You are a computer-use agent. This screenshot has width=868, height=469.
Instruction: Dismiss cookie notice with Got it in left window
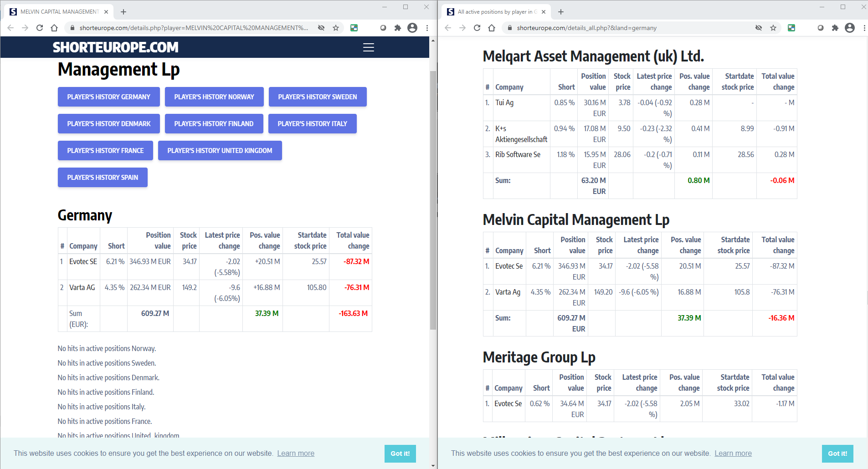tap(400, 454)
